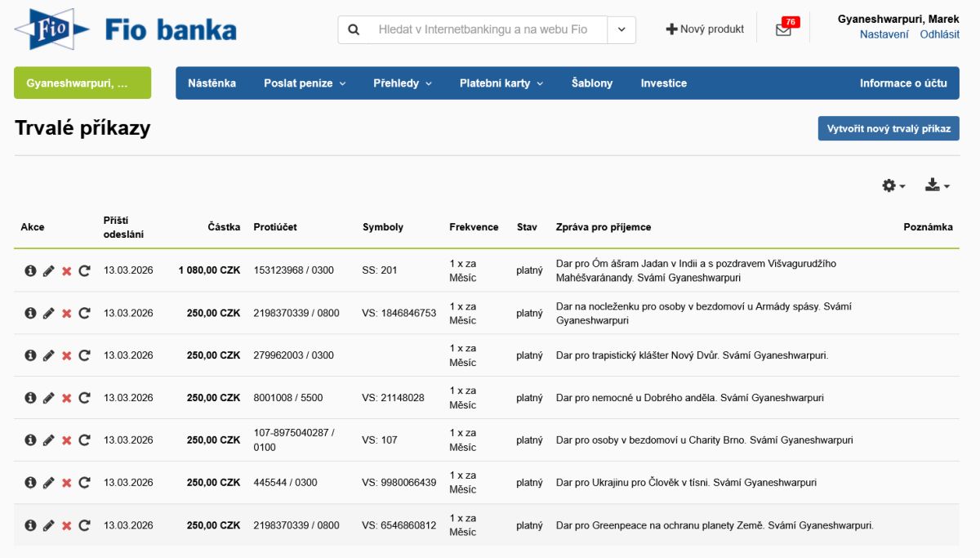Click the Fio banka logo
Screen dimensions: 980x558
tap(125, 29)
